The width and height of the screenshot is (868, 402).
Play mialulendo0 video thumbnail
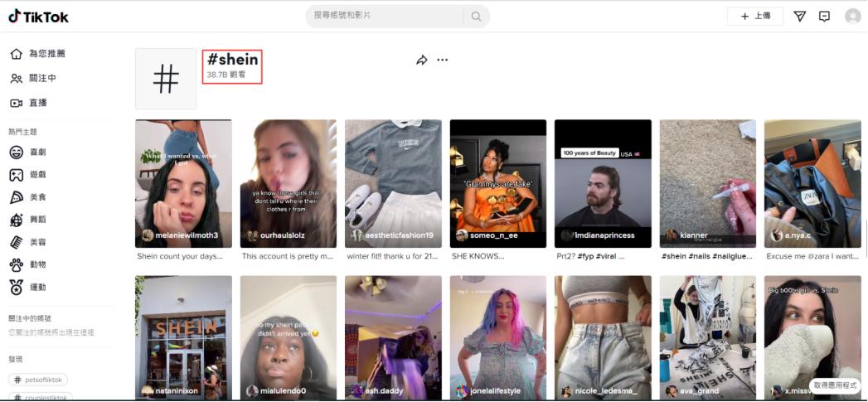click(x=289, y=338)
